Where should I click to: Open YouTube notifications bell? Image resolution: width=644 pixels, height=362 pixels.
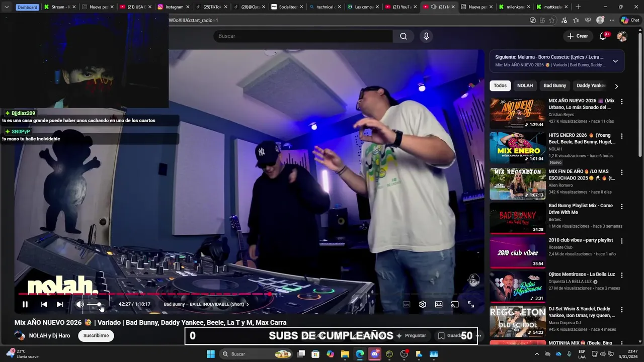coord(603,36)
